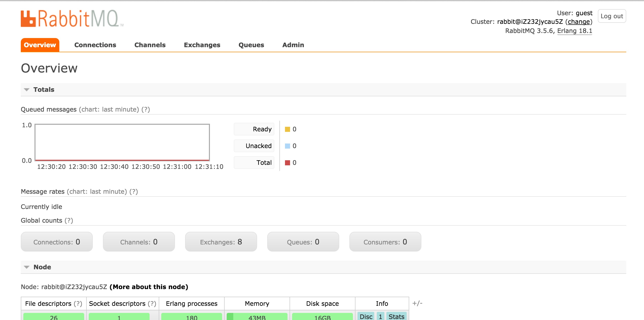Open help for Global counts

pos(69,221)
